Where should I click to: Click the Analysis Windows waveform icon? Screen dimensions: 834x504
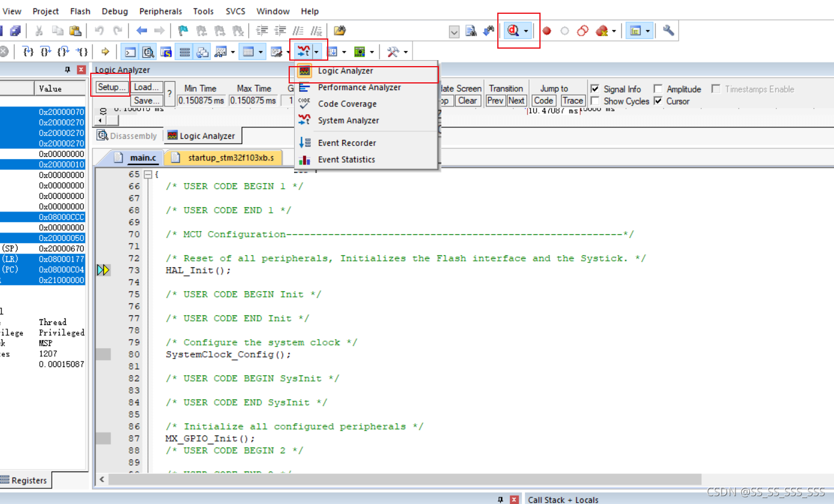[x=304, y=52]
